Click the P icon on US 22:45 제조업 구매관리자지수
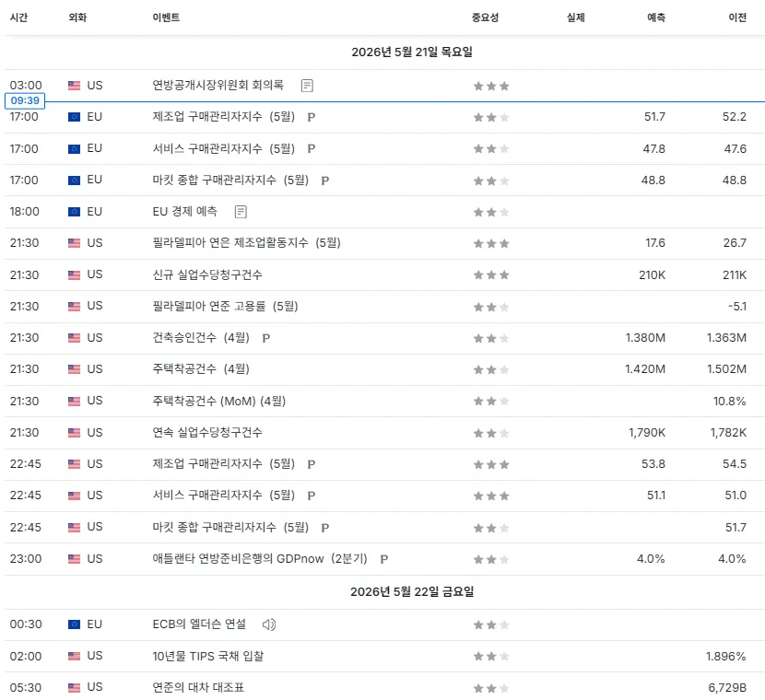Screen dimensions: 765x700 [312, 464]
